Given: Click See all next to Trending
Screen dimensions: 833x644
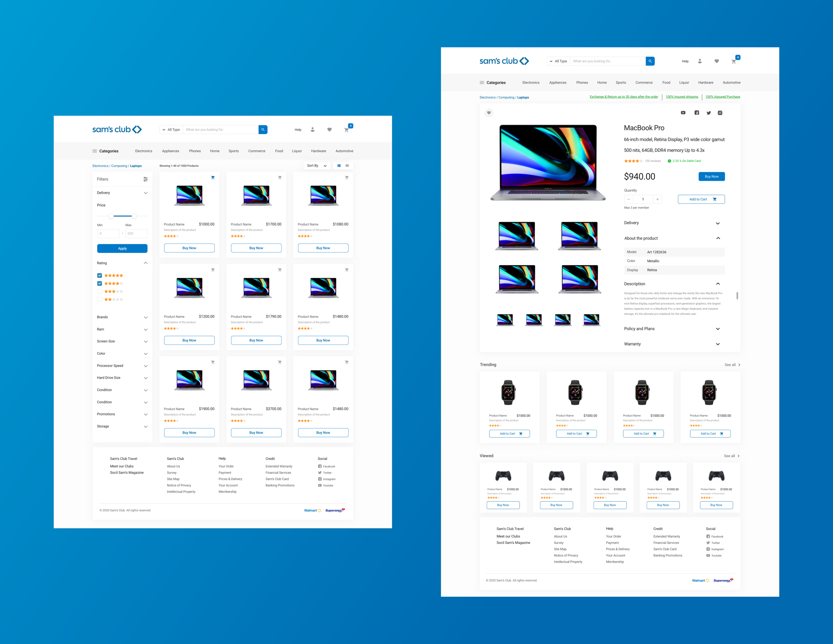Looking at the screenshot, I should coord(732,365).
